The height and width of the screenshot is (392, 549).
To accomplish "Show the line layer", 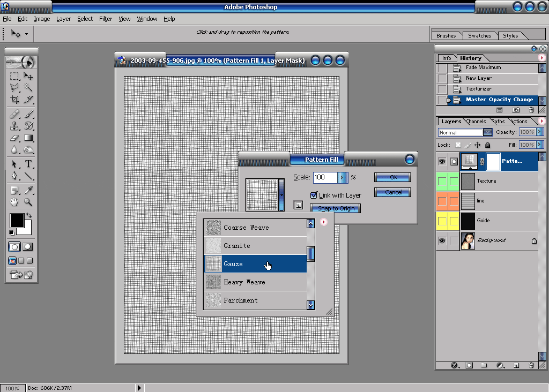I will [442, 201].
